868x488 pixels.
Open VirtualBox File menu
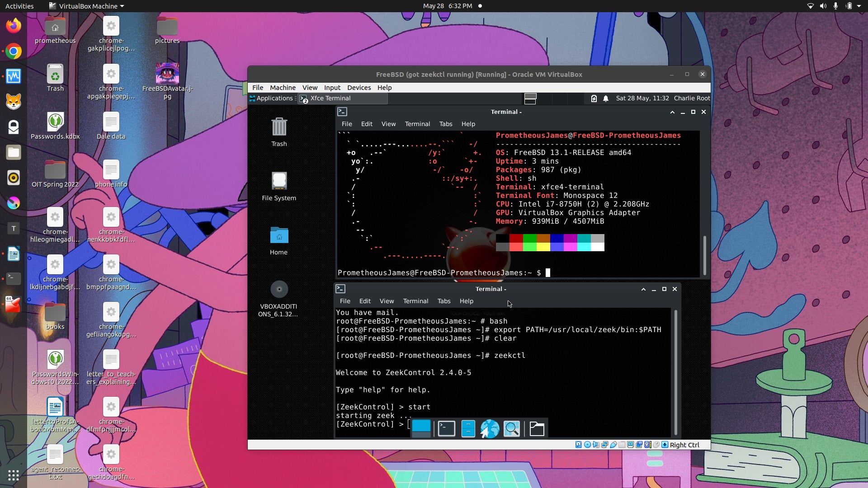pos(258,88)
